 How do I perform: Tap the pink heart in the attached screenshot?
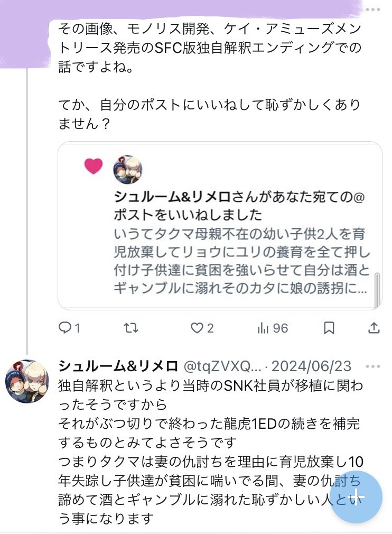(94, 166)
